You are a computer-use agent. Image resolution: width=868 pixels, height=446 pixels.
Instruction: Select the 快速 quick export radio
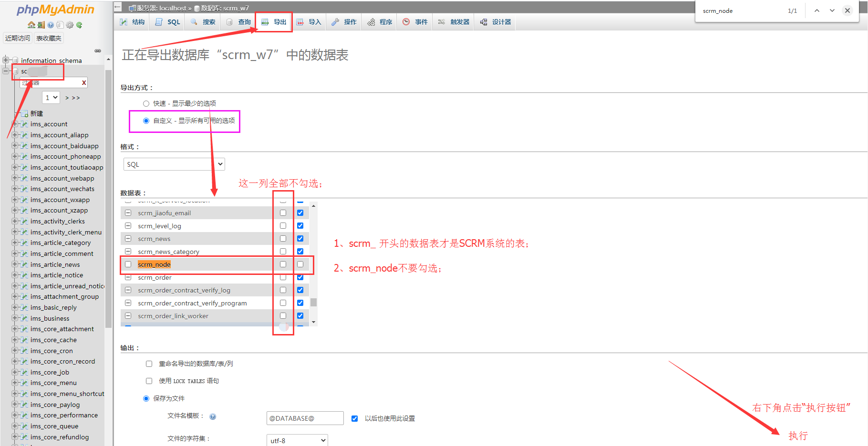click(146, 103)
